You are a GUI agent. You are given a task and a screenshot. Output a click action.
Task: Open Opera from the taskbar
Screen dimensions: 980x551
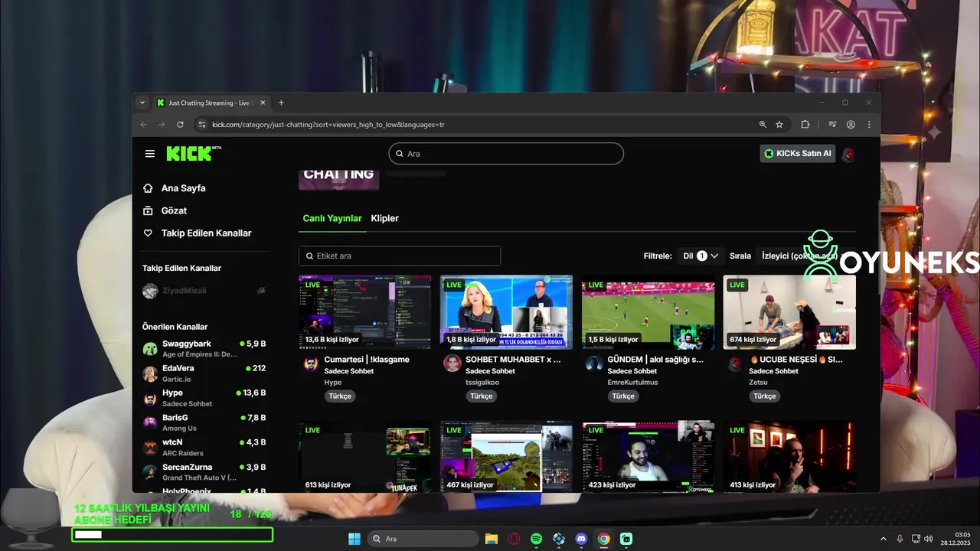(x=514, y=539)
